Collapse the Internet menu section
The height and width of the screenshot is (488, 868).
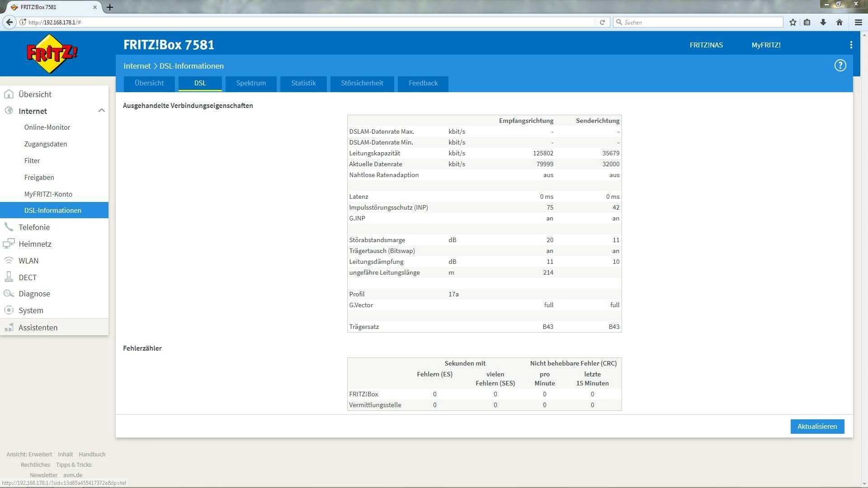click(x=101, y=111)
